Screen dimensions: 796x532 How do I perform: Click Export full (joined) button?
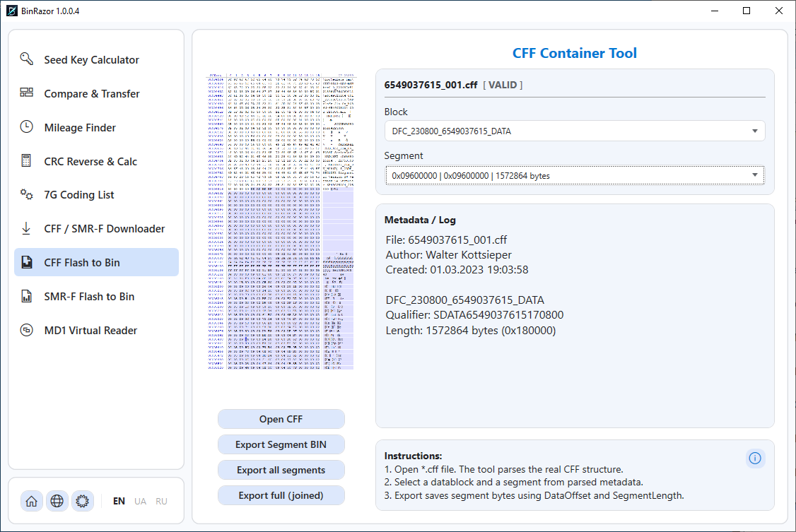pyautogui.click(x=281, y=495)
